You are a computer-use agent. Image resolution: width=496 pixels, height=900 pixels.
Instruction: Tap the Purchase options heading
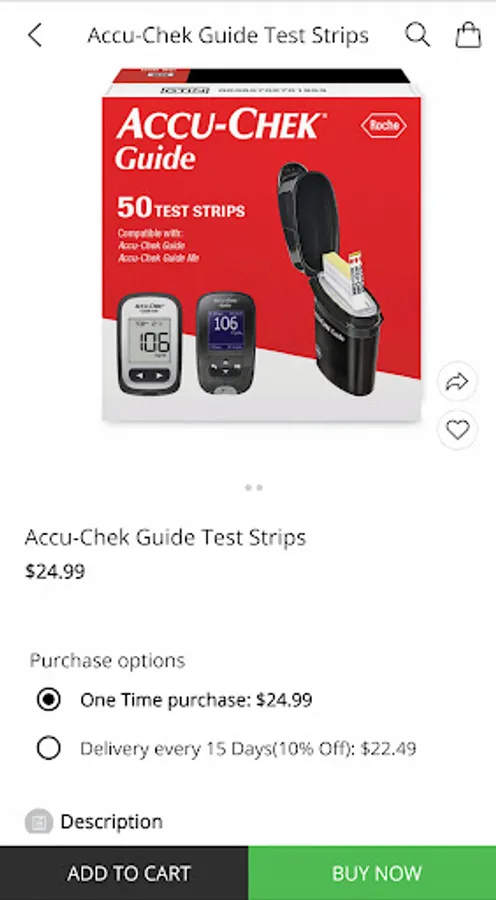click(x=107, y=661)
